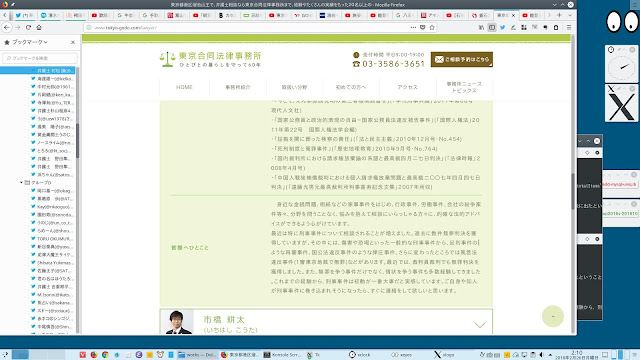
Task: Toggle the Firefox sidebar button in toolbar
Action: (492, 27)
